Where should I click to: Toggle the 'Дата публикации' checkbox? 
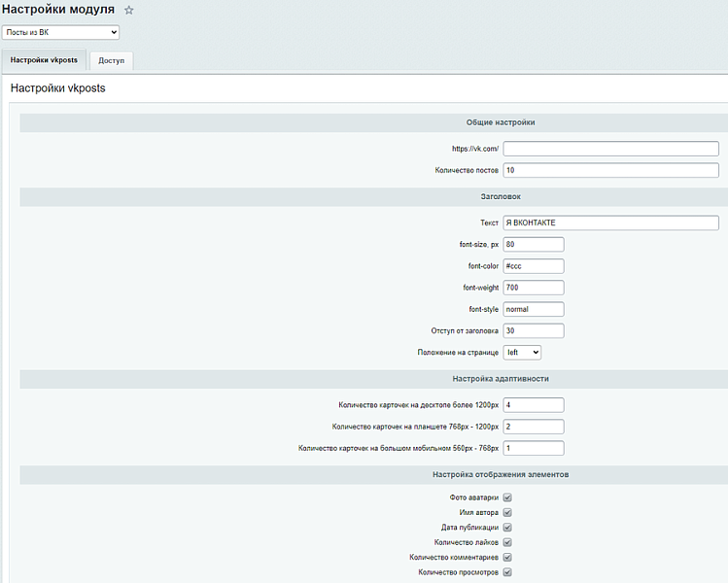[507, 528]
